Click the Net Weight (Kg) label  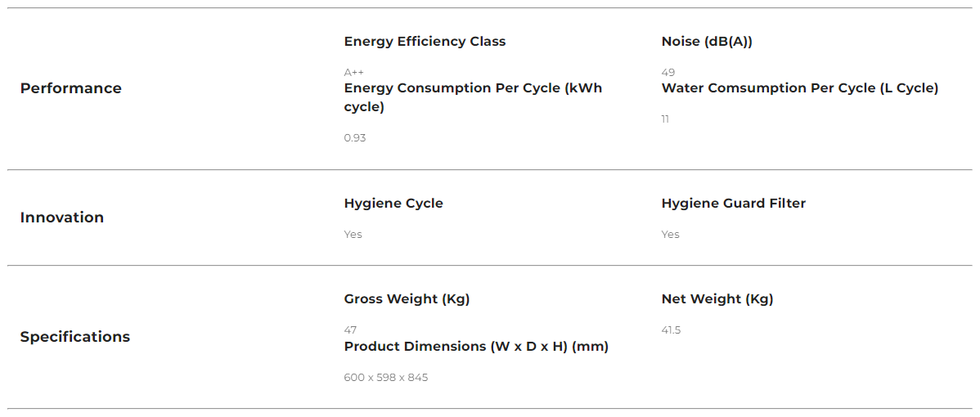717,299
